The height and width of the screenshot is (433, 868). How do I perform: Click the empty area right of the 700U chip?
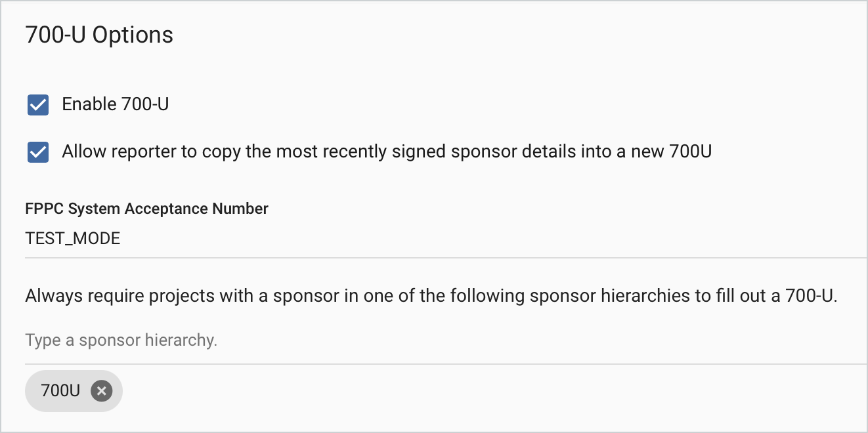(x=492, y=391)
